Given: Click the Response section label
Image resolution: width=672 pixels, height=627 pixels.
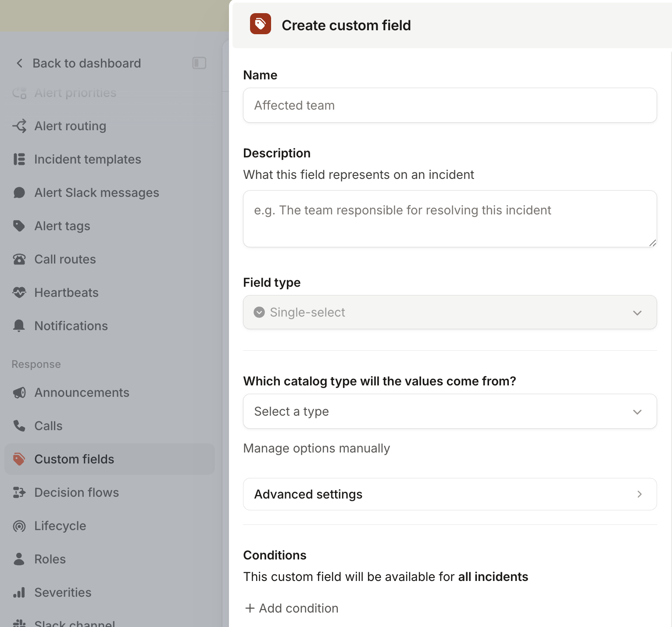Looking at the screenshot, I should coord(36,364).
